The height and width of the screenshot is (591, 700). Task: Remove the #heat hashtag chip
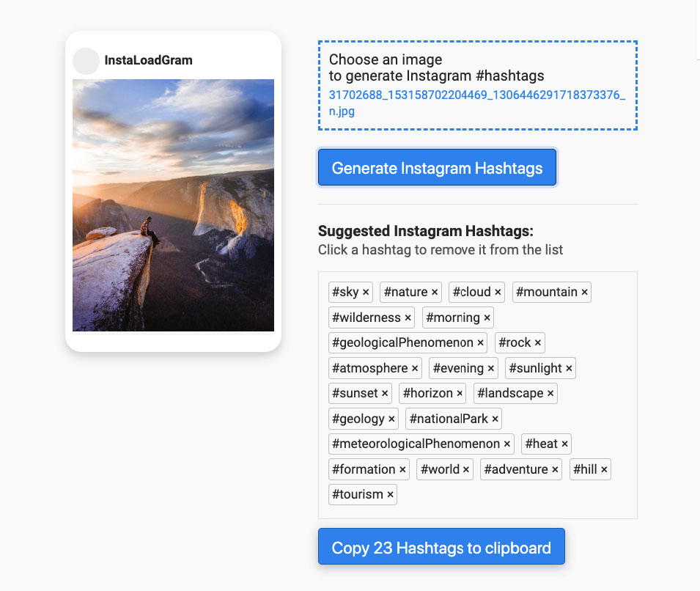546,444
